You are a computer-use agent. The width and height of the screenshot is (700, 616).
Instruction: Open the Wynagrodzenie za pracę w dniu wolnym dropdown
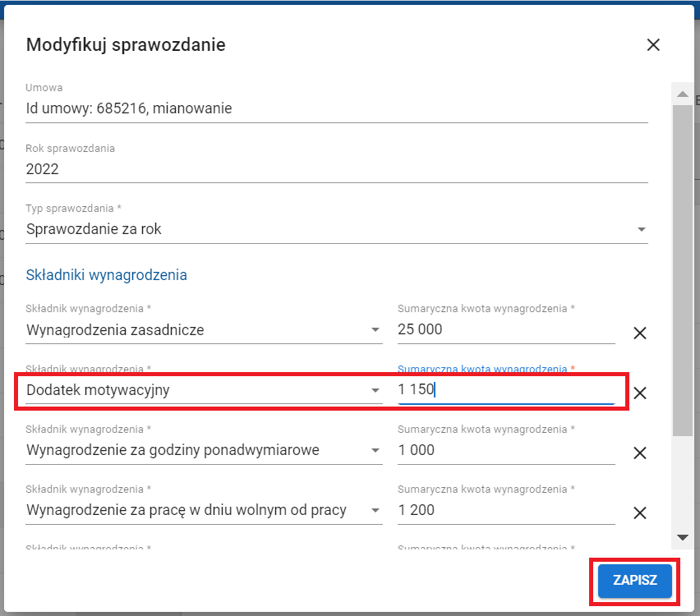pos(375,510)
